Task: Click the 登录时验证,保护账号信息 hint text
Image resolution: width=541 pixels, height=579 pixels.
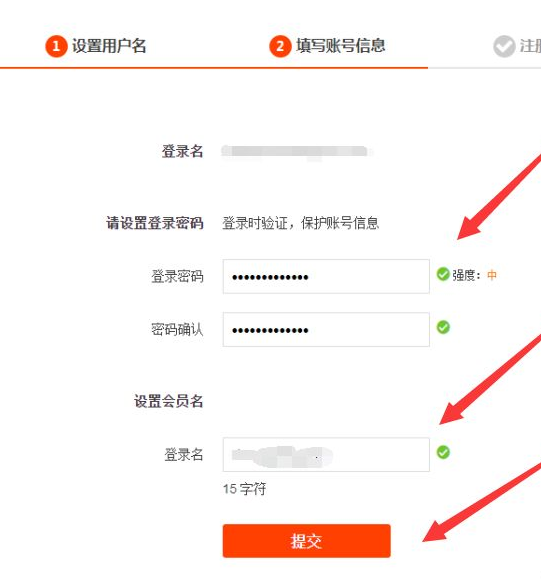Action: click(x=301, y=223)
